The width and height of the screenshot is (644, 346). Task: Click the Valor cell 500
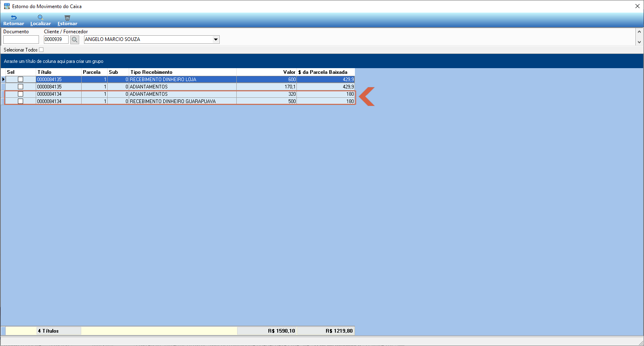267,101
